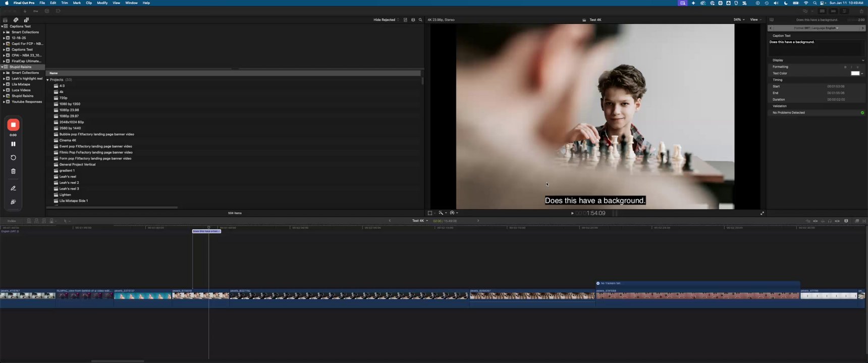Click the white Text Color swatch
Viewport: 868px width, 363px height.
[855, 74]
